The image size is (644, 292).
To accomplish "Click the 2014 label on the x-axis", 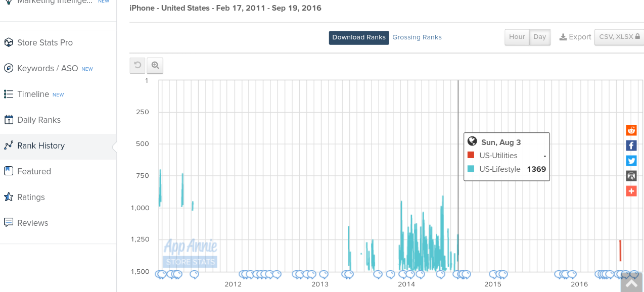I will pos(406,284).
